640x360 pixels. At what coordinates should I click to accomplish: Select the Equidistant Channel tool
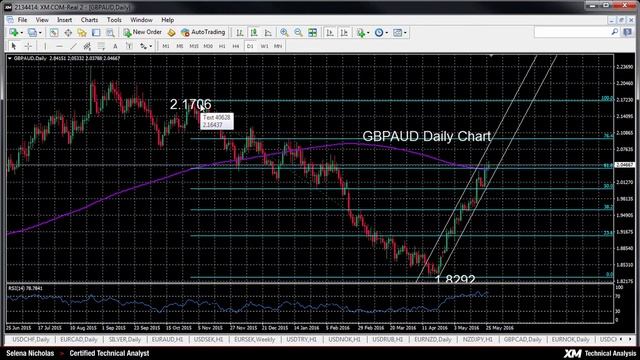pos(87,46)
